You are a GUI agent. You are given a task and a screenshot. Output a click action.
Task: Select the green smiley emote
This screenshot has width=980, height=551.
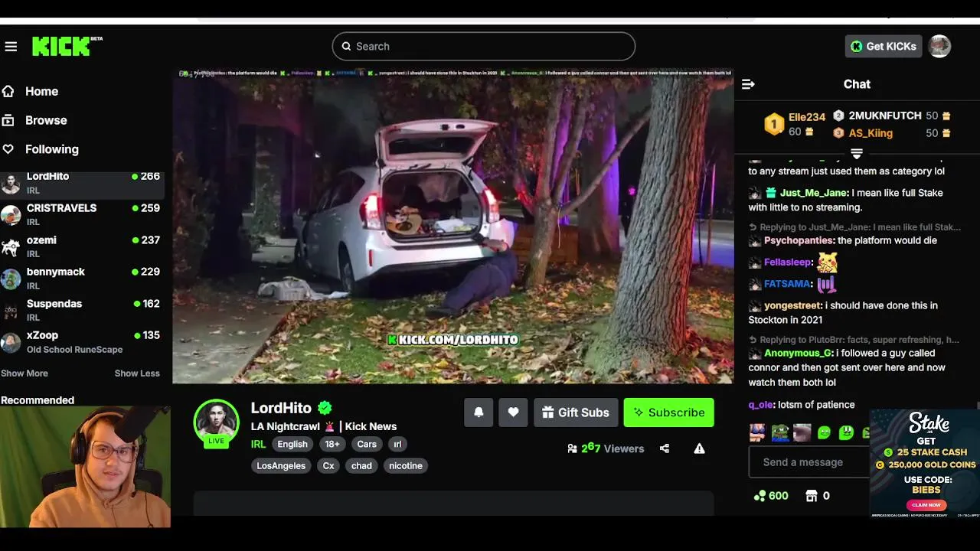click(x=824, y=432)
